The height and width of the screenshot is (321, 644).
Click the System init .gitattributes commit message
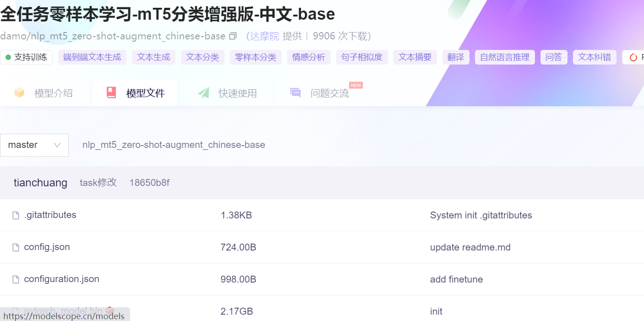[481, 215]
